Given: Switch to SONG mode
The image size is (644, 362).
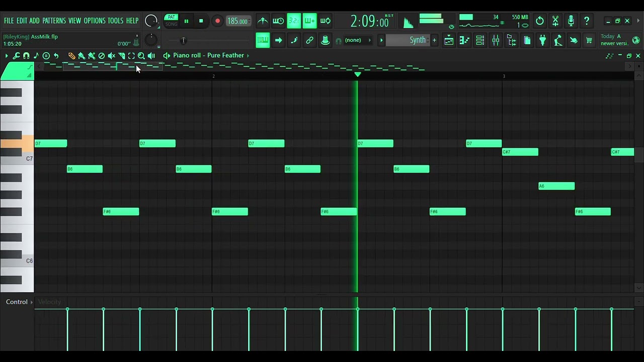Looking at the screenshot, I should pyautogui.click(x=171, y=24).
